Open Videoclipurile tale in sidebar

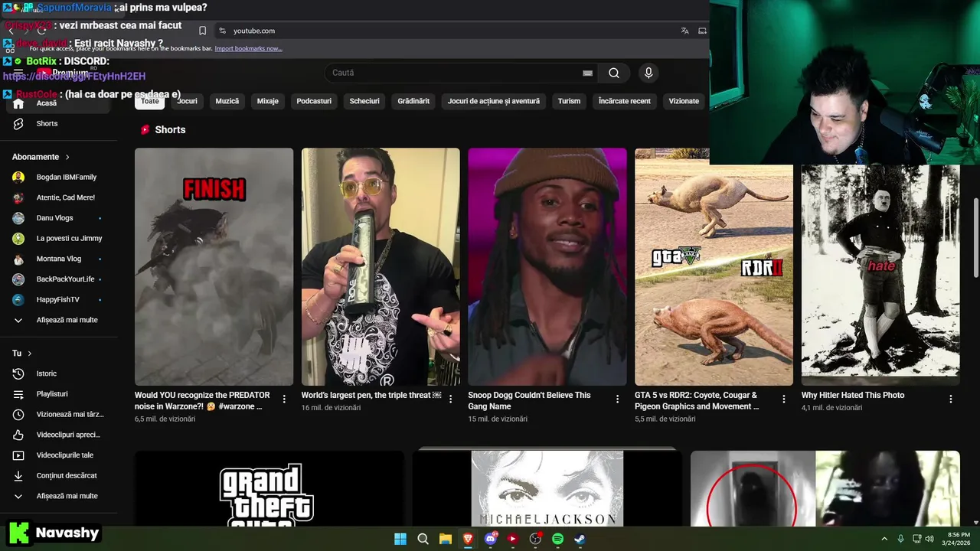[x=59, y=455]
